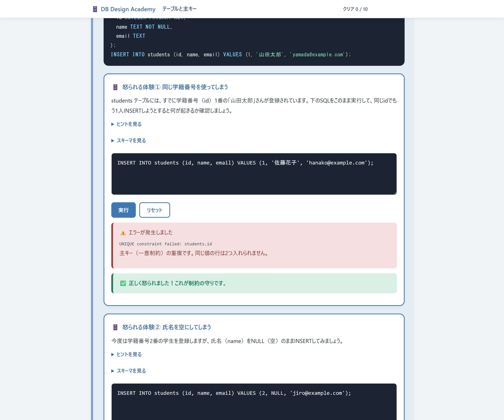Click the 怒られる体験① 同じ学籍番号 heading
The image size is (504, 420).
point(175,87)
